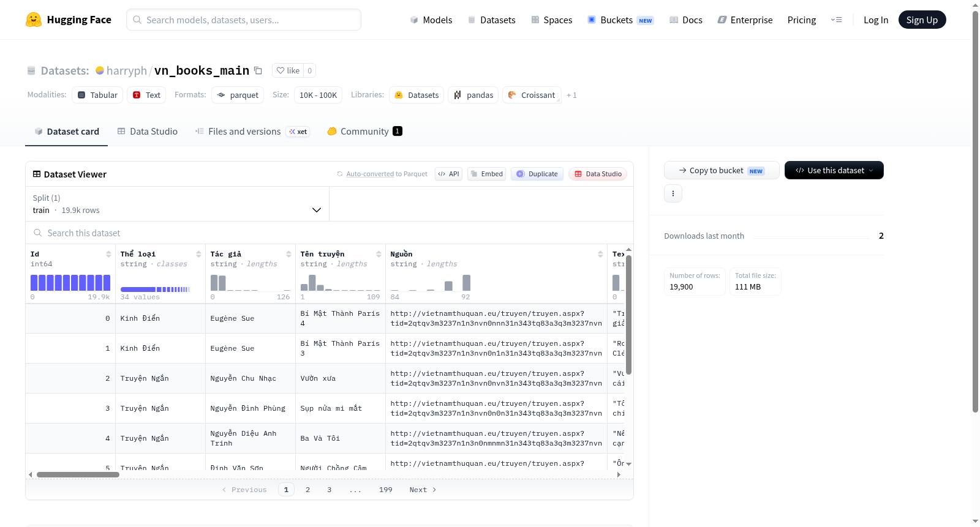This screenshot has width=980, height=527.
Task: Switch to the Data Studio tab
Action: tap(148, 132)
